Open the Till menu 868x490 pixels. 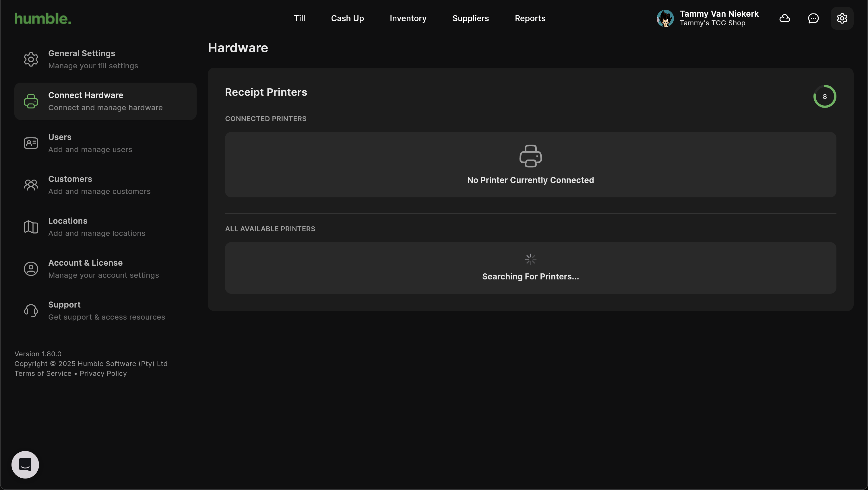click(x=299, y=18)
